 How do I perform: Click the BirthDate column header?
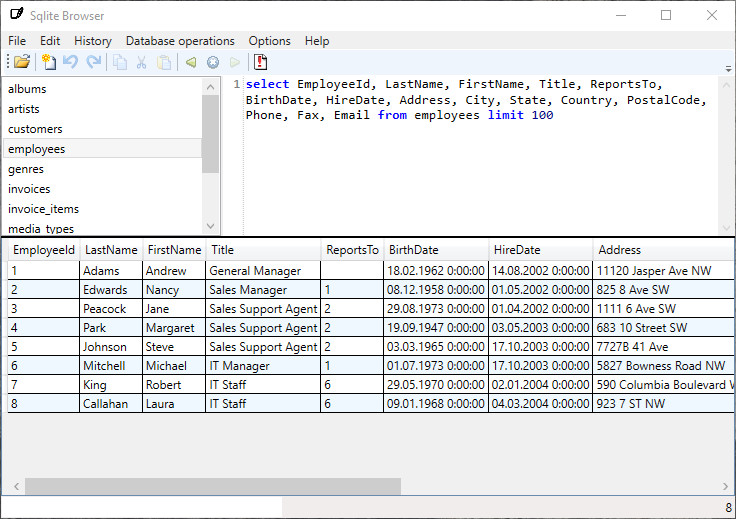437,250
